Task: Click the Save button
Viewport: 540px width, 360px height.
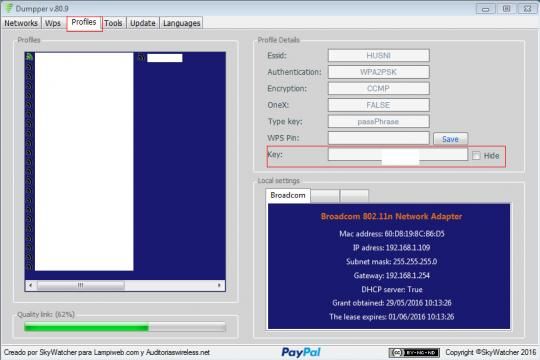Action: [x=450, y=139]
